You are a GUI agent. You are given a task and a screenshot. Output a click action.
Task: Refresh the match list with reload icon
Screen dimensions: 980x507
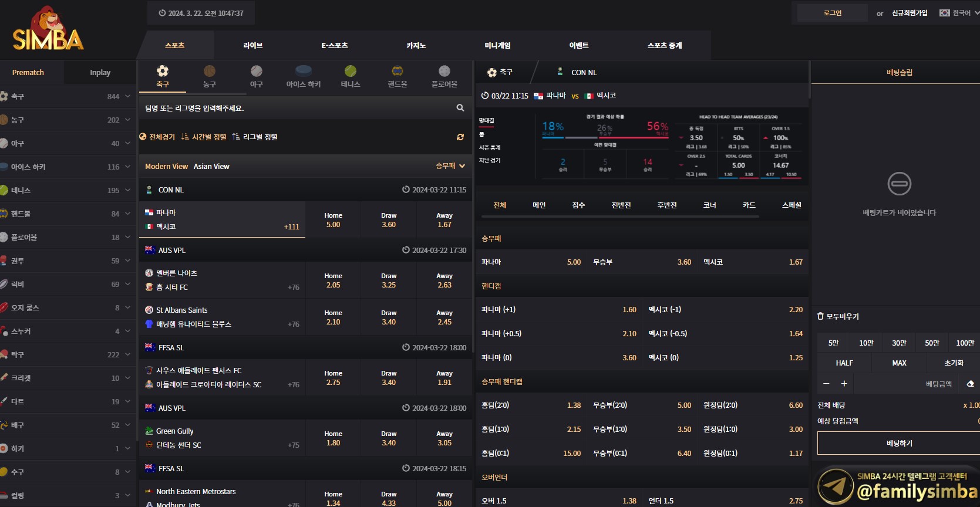[460, 137]
